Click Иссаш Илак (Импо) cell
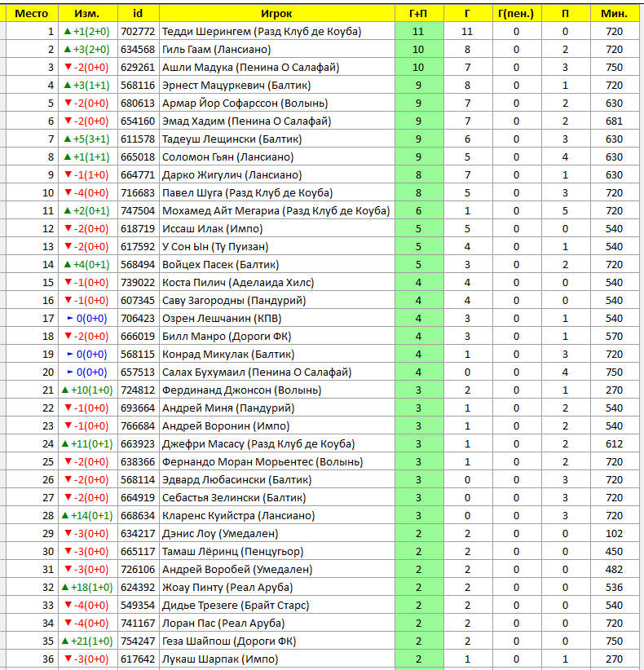 (277, 228)
